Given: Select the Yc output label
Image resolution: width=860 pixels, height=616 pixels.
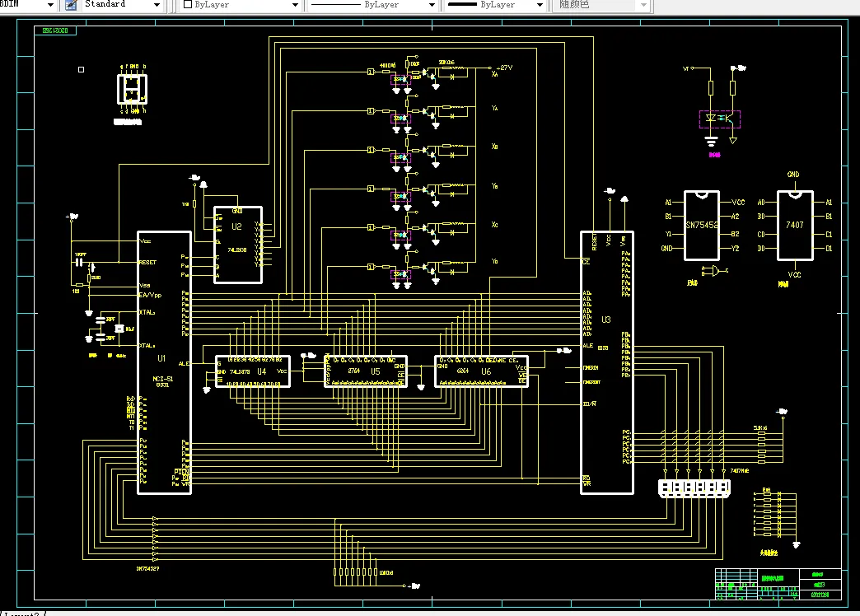Looking at the screenshot, I should click(x=495, y=261).
